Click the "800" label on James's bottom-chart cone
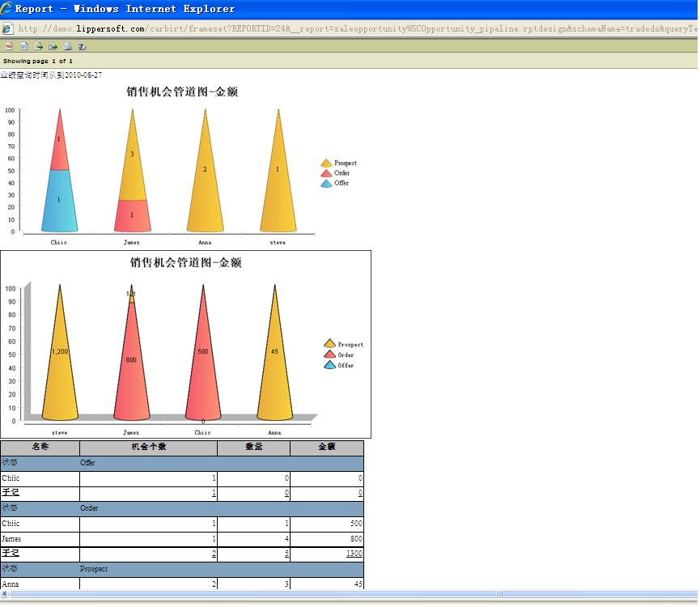Viewport: 700px width, 607px height. [131, 359]
